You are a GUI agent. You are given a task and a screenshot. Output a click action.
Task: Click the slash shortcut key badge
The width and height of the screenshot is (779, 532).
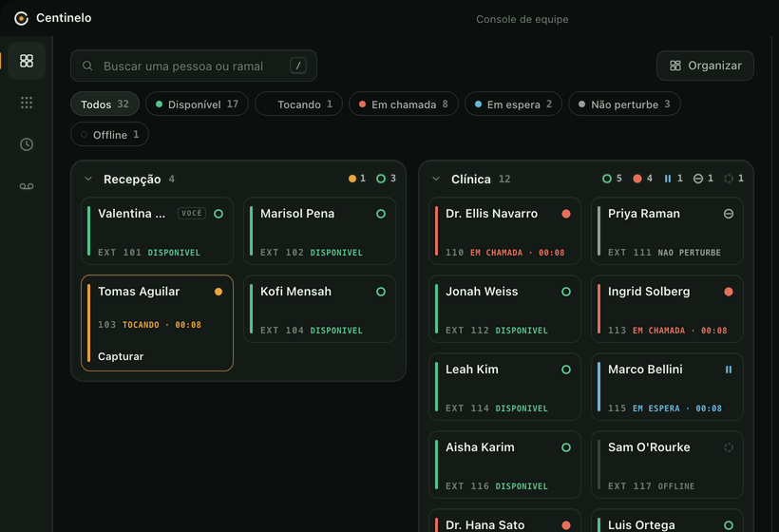(298, 66)
